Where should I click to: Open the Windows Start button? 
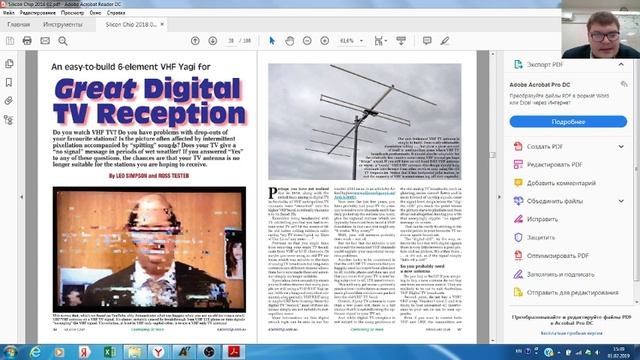point(10,352)
